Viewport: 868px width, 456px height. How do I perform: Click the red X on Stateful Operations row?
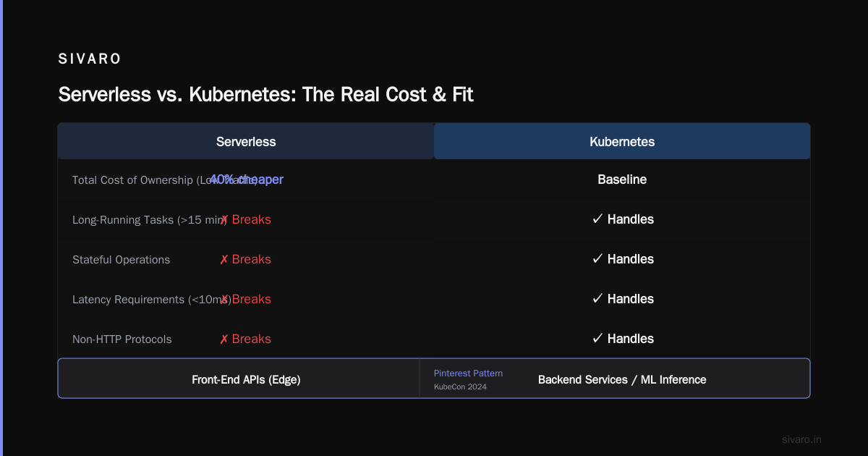224,259
